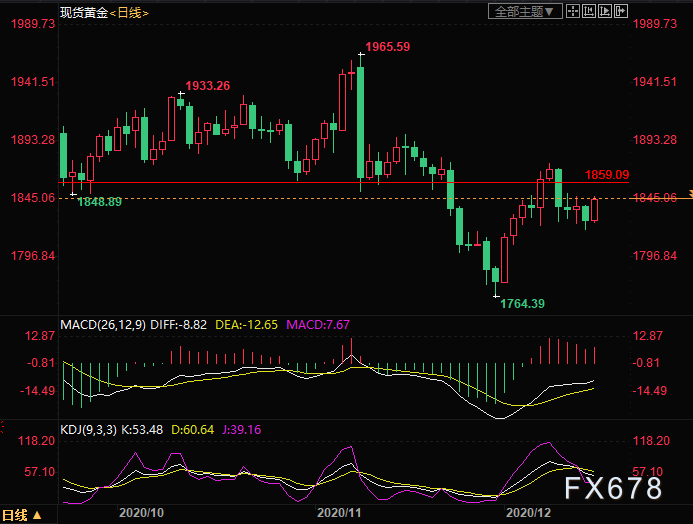The width and height of the screenshot is (693, 524).
Task: Click the orange arrow at right edge
Action: pyautogui.click(x=691, y=194)
